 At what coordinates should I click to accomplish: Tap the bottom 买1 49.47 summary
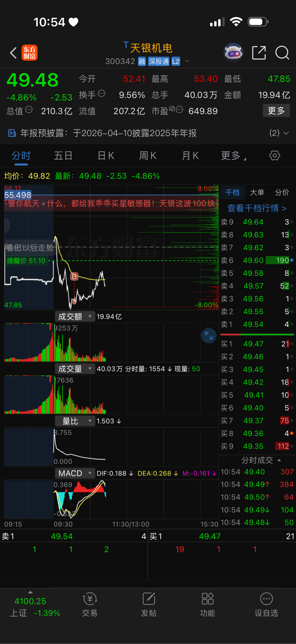coord(222,536)
